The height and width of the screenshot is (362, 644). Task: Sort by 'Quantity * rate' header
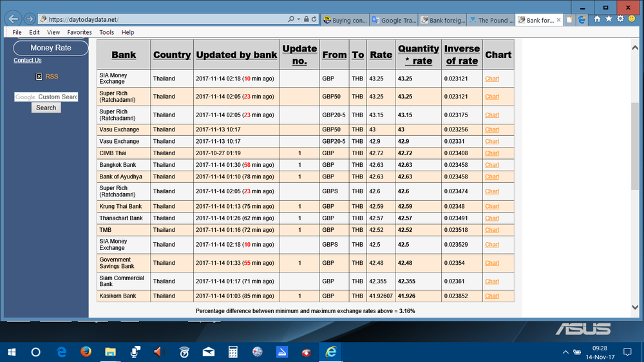point(419,55)
